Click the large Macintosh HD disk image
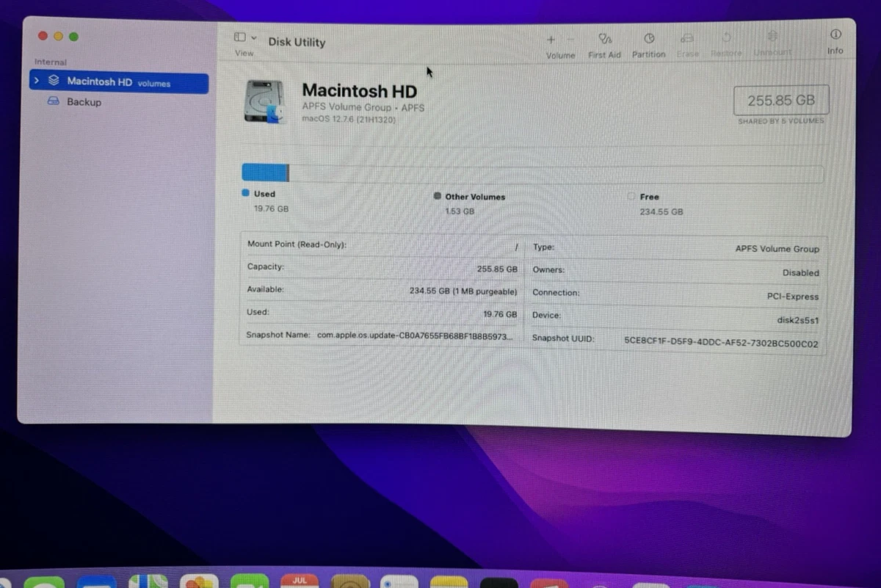The image size is (881, 588). tap(264, 101)
